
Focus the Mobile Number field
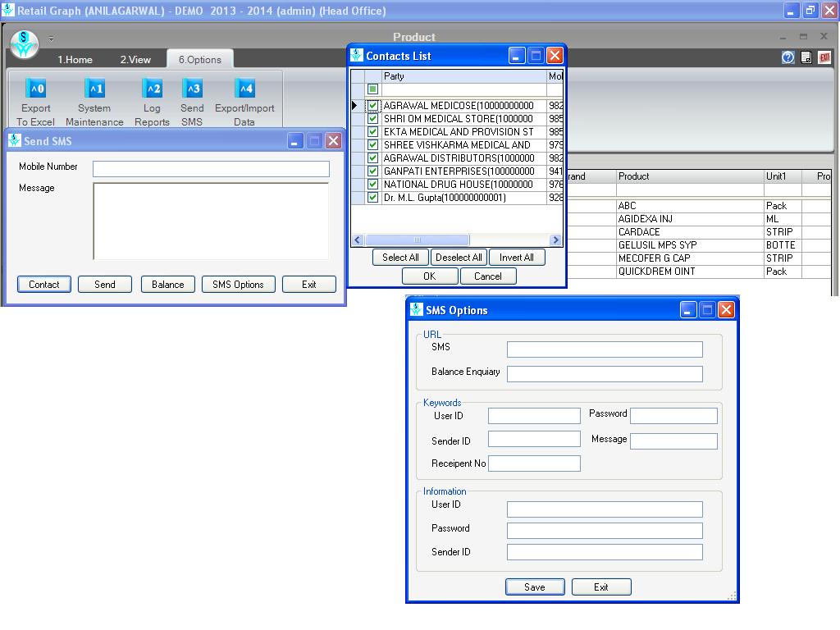point(211,169)
